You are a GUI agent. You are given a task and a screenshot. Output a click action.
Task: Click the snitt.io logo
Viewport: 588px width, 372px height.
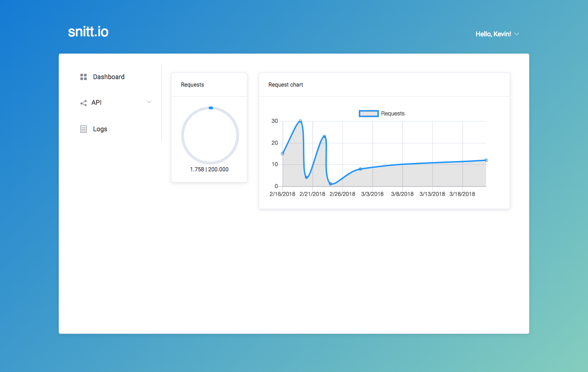[88, 32]
